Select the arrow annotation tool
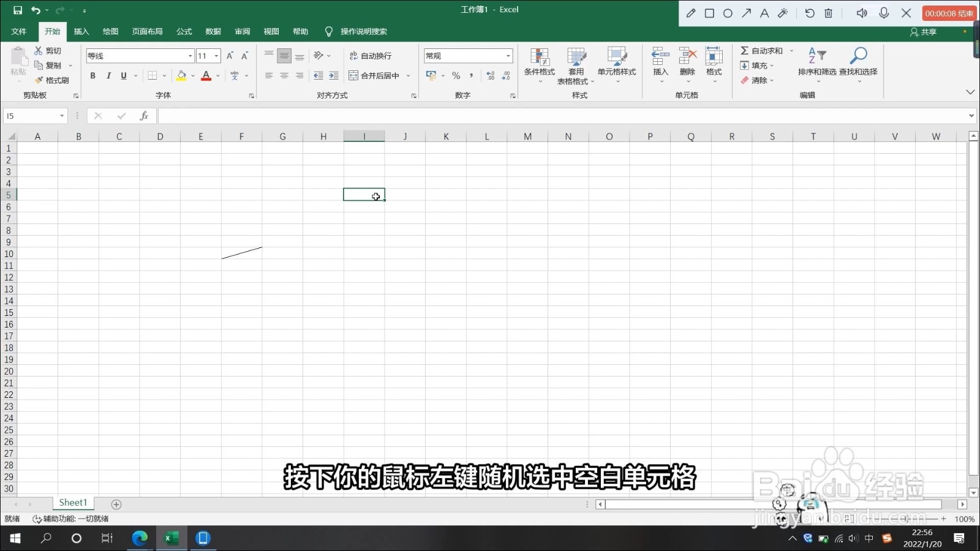Viewport: 980px width, 551px height. click(746, 13)
